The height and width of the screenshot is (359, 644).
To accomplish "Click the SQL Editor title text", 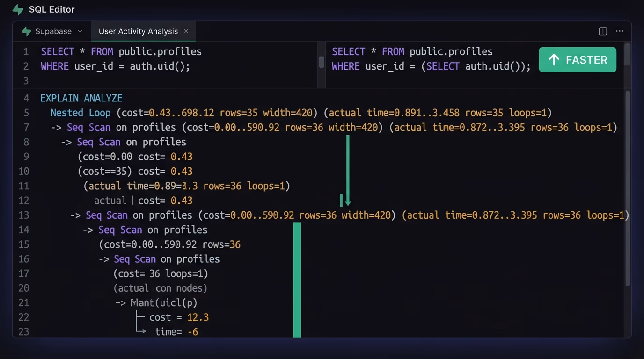I will [51, 9].
